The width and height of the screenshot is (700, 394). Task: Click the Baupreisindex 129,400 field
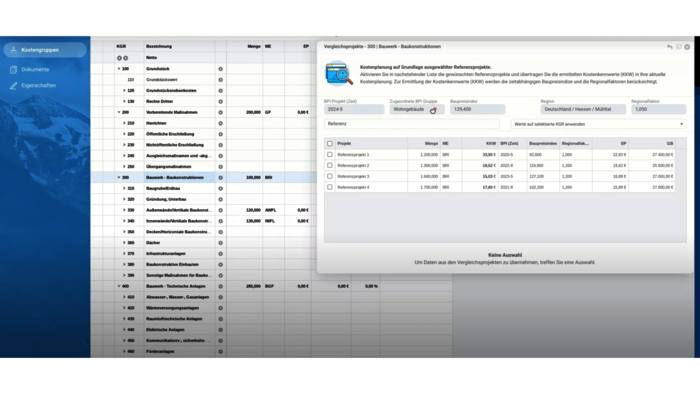pyautogui.click(x=477, y=109)
